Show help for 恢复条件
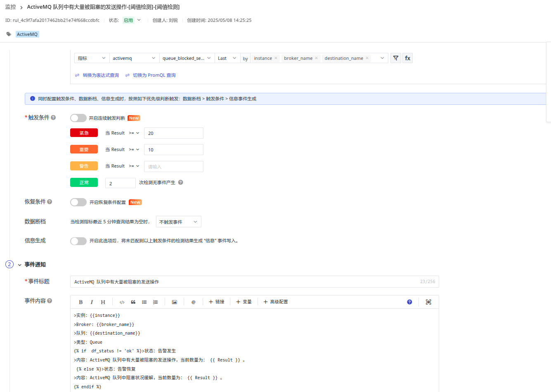The width and height of the screenshot is (551, 392). point(50,202)
